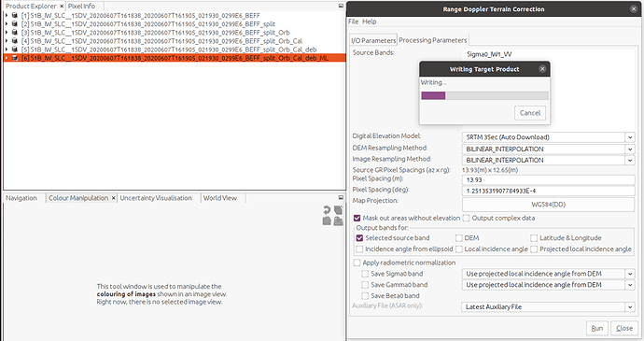Check Local incidence angle option
The width and height of the screenshot is (644, 341).
459,249
